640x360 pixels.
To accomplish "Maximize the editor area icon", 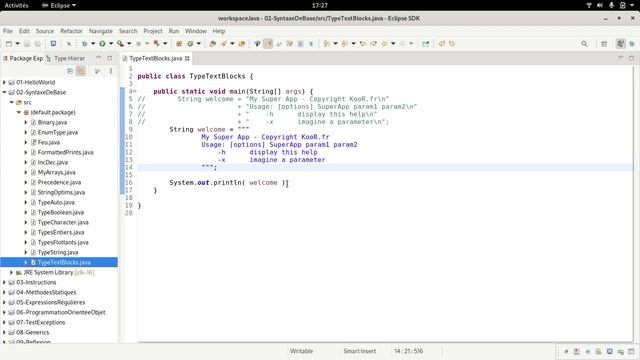I will click(x=631, y=58).
